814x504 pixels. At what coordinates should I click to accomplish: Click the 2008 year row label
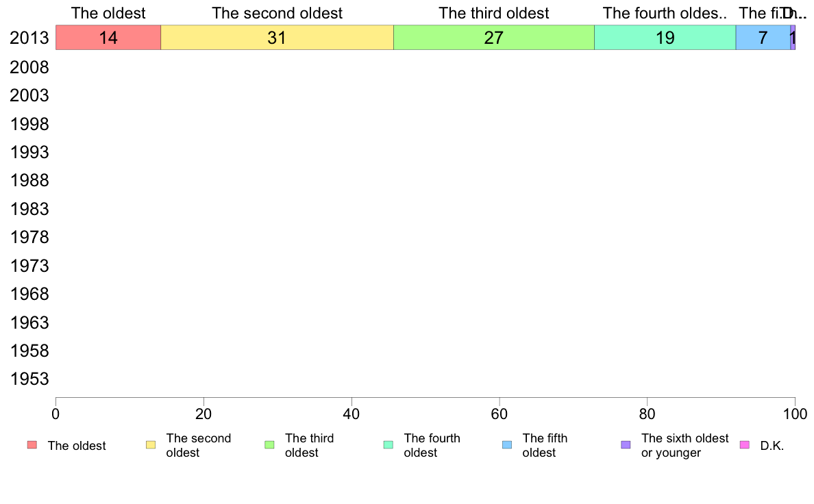click(29, 68)
